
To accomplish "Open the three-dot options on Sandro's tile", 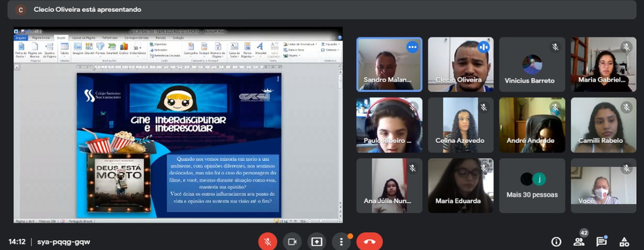I will (x=413, y=47).
